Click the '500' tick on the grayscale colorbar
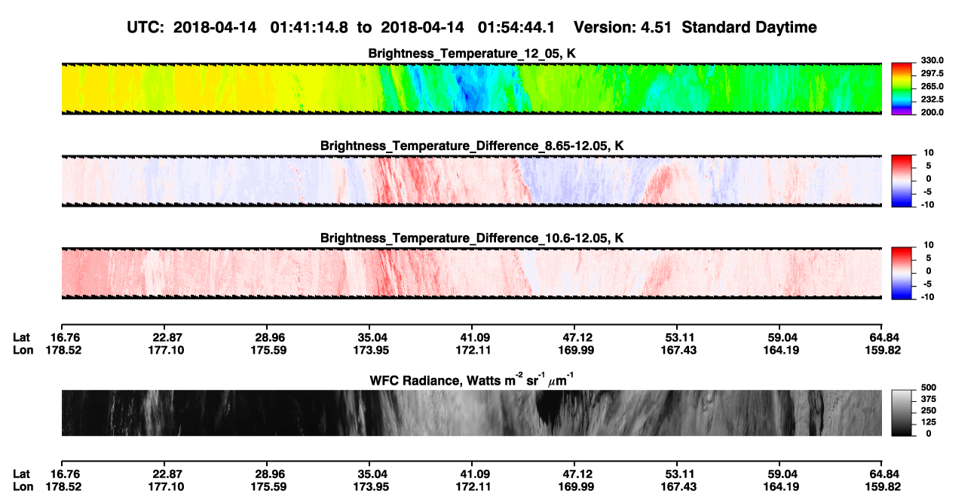980x503 pixels. [x=929, y=387]
